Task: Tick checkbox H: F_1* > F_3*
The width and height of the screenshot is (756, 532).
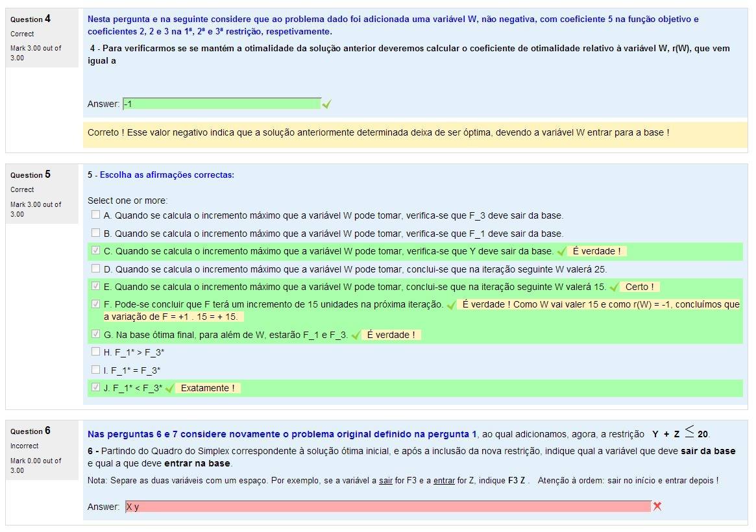Action: [x=95, y=351]
